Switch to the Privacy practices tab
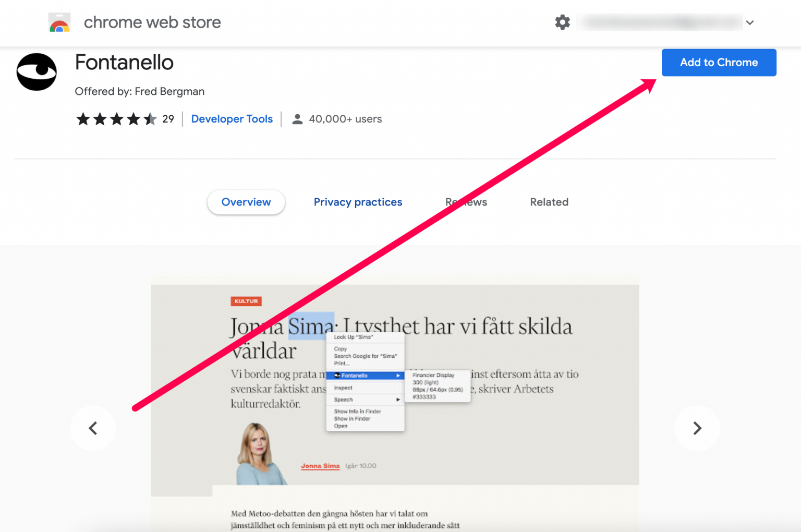The width and height of the screenshot is (801, 532). 358,202
